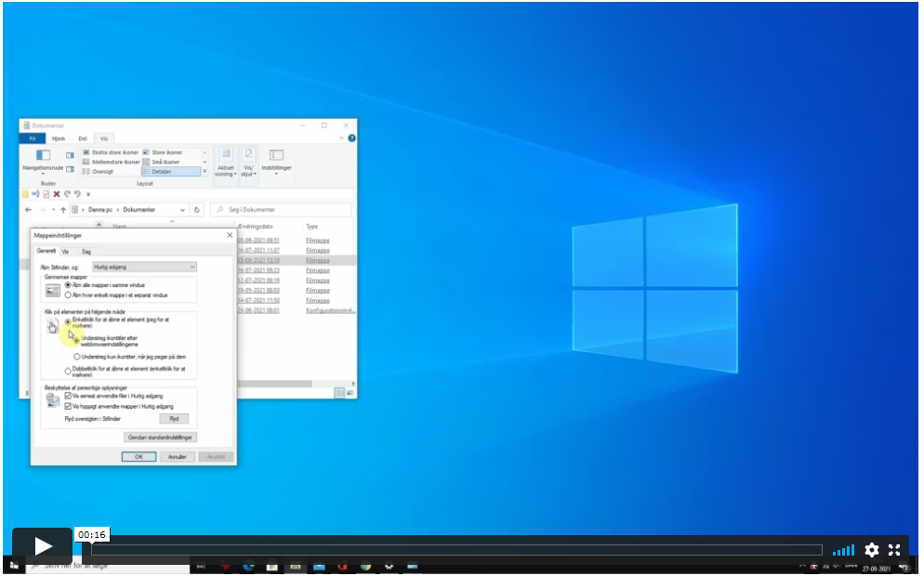
Task: Click the refresh icon beside address bar
Action: [196, 210]
